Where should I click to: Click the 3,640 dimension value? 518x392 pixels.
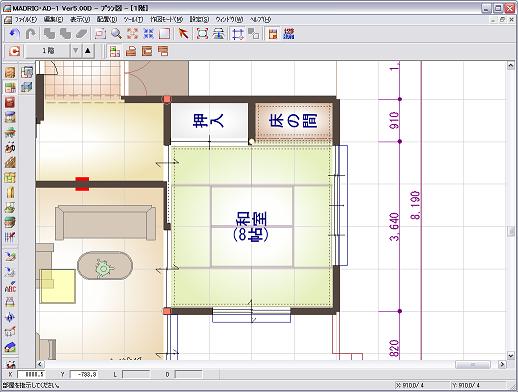click(394, 227)
